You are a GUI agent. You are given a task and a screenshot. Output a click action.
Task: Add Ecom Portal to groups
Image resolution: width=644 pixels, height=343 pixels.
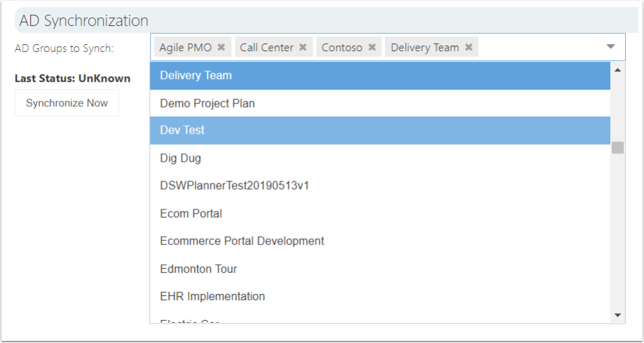point(380,213)
